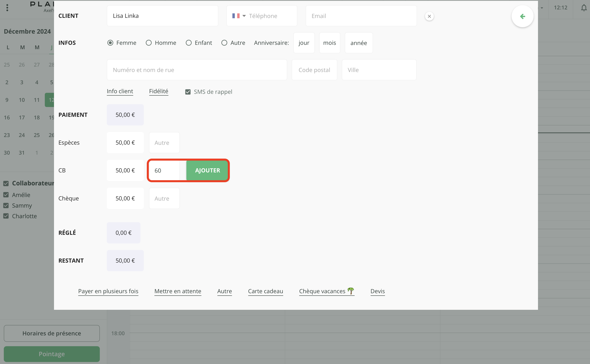Viewport: 590px width, 364px height.
Task: Open the Info client tab
Action: point(120,91)
